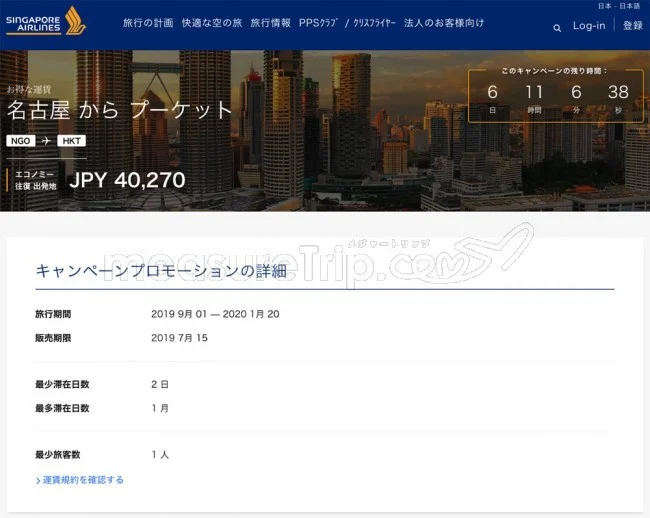Open the 旅行の計画 menu

(x=148, y=23)
